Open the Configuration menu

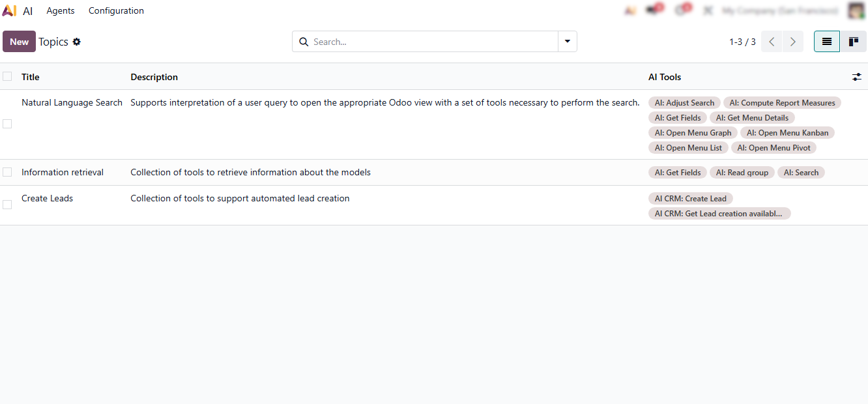(x=116, y=10)
